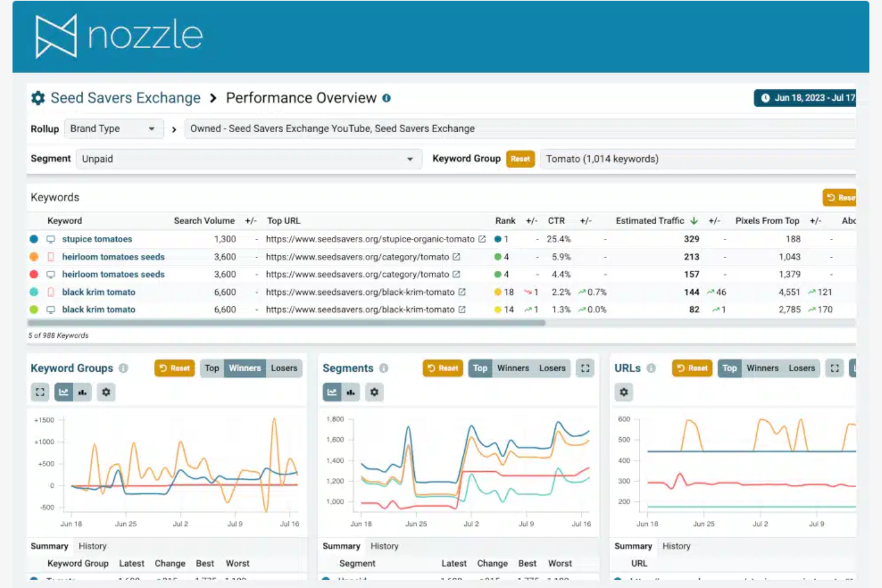
Task: Open Segments chart settings gear
Action: (374, 392)
